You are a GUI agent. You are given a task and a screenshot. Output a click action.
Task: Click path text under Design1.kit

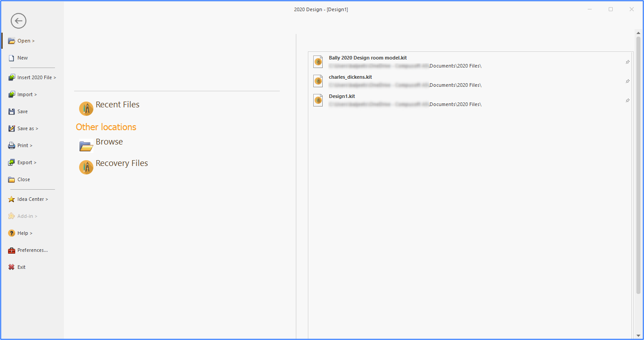pyautogui.click(x=405, y=104)
